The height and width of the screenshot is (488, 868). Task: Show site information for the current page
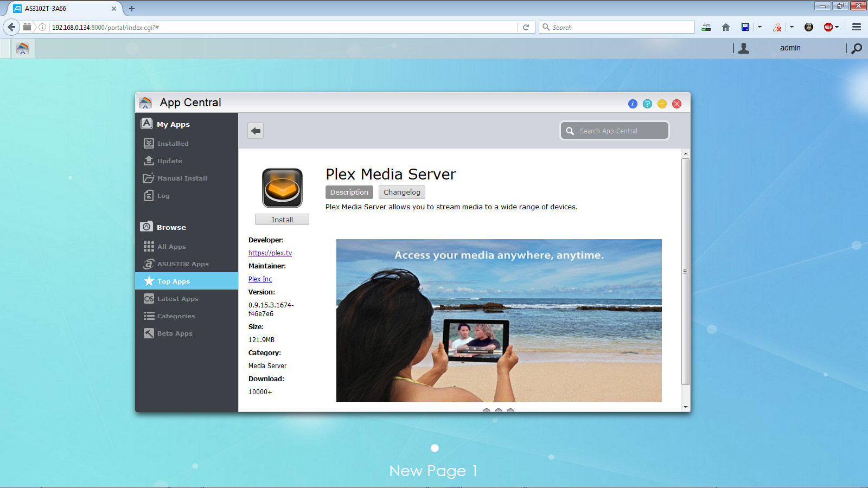pyautogui.click(x=42, y=27)
